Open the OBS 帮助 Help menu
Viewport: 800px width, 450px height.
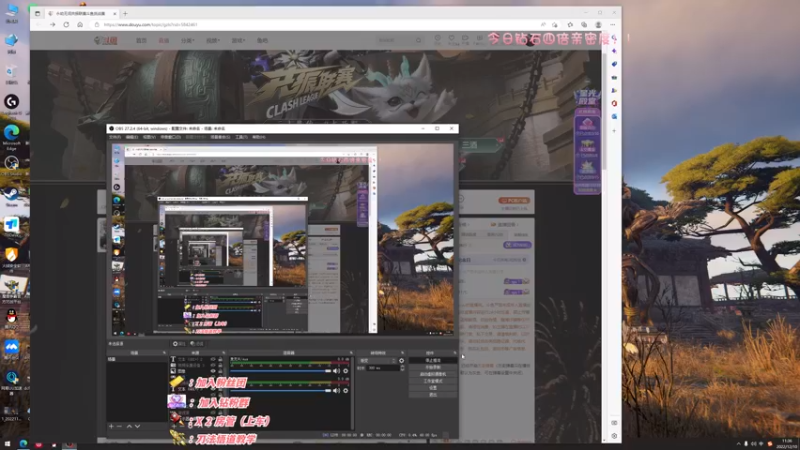(259, 137)
